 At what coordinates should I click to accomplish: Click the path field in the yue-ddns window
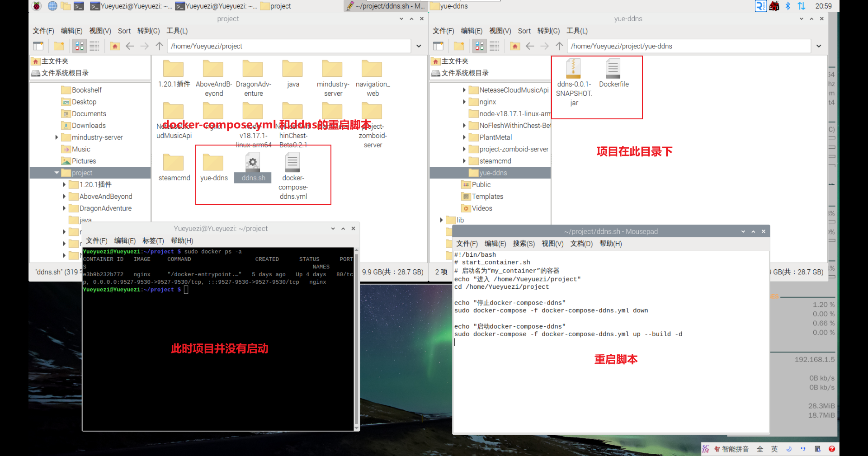pos(689,46)
